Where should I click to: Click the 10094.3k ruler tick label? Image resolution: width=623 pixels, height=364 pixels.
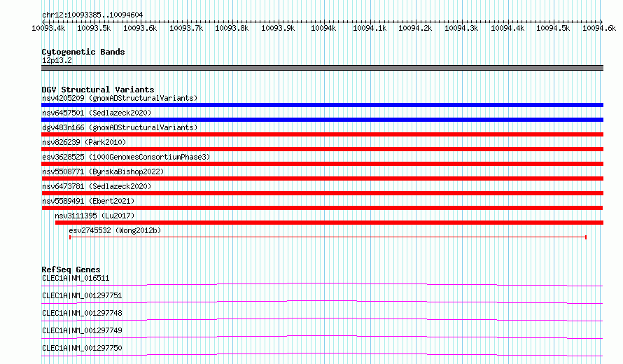click(461, 28)
